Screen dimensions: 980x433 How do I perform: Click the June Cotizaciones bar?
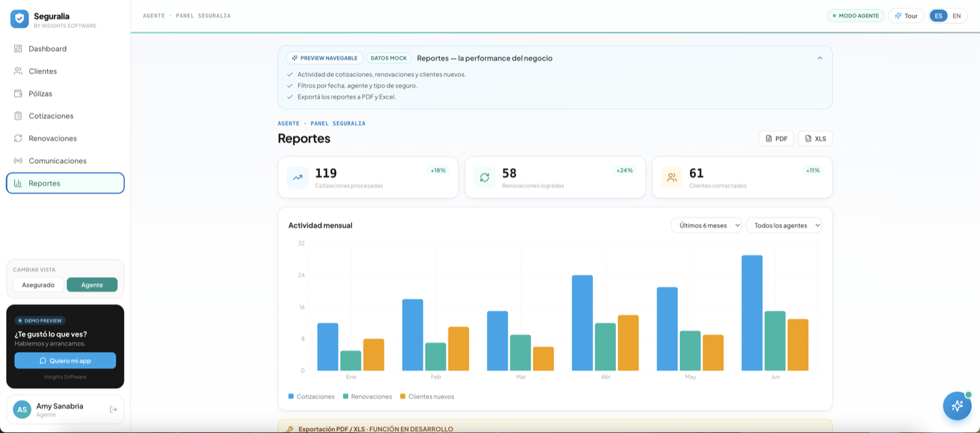click(752, 313)
